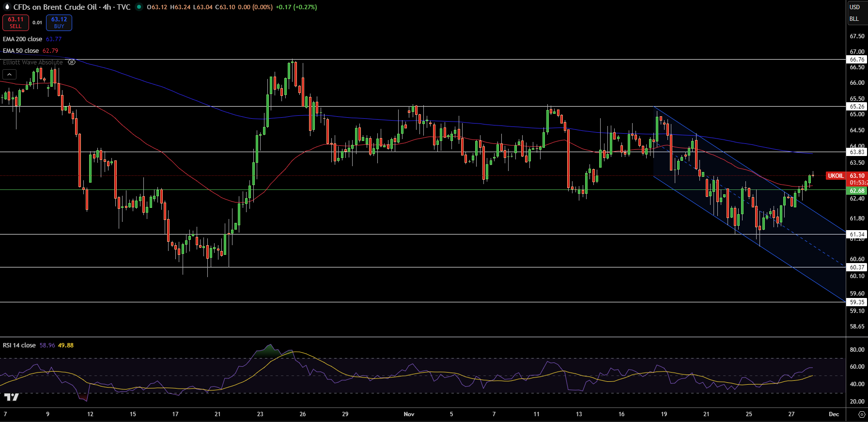This screenshot has height=422, width=868.
Task: Click the 80.00 RSI scale label
Action: pyautogui.click(x=857, y=349)
